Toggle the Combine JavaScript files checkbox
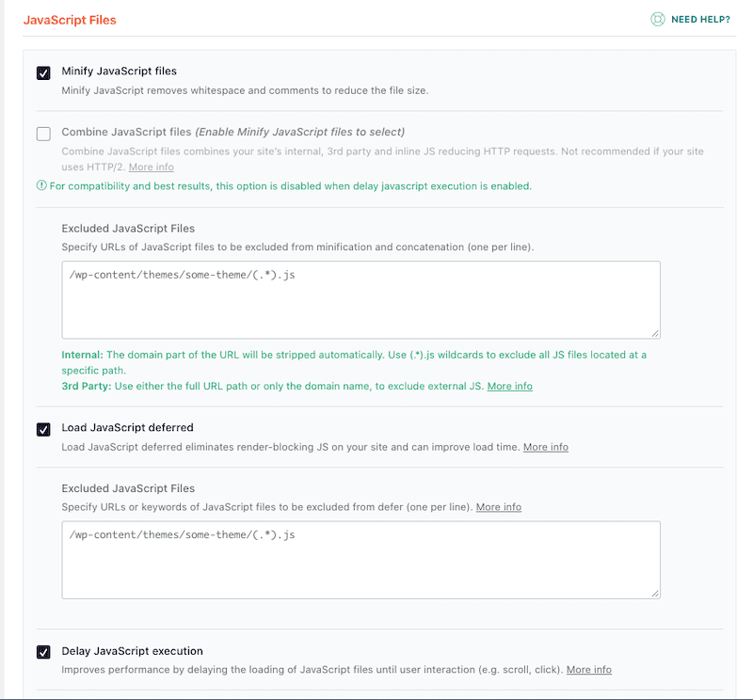The width and height of the screenshot is (753, 700). point(43,134)
